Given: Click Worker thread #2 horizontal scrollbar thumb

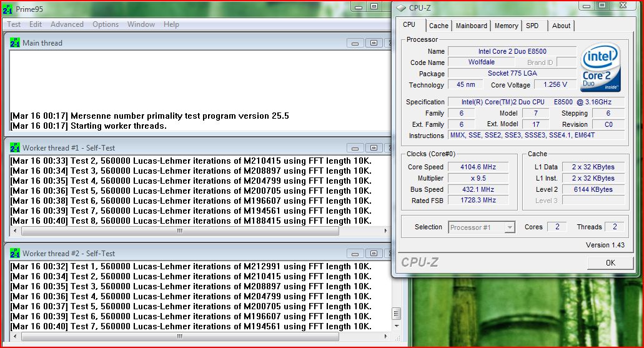Looking at the screenshot, I should (180, 337).
